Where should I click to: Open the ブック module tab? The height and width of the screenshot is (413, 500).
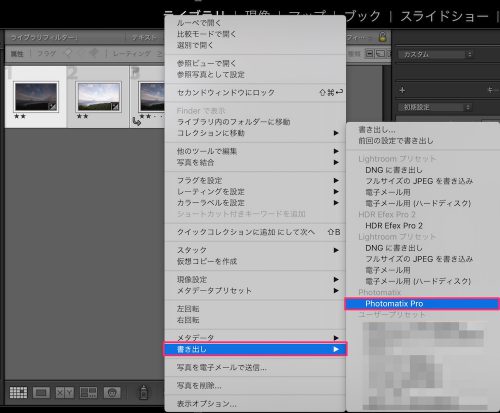[362, 16]
